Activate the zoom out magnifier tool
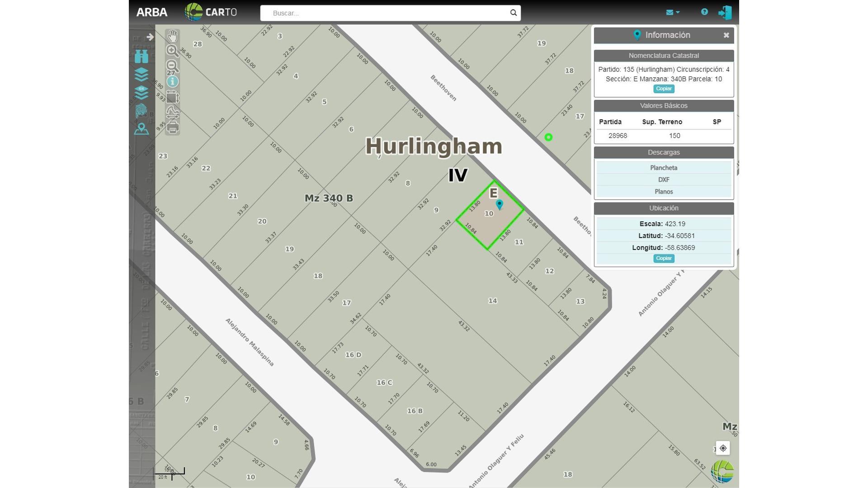868x488 pixels. tap(172, 66)
